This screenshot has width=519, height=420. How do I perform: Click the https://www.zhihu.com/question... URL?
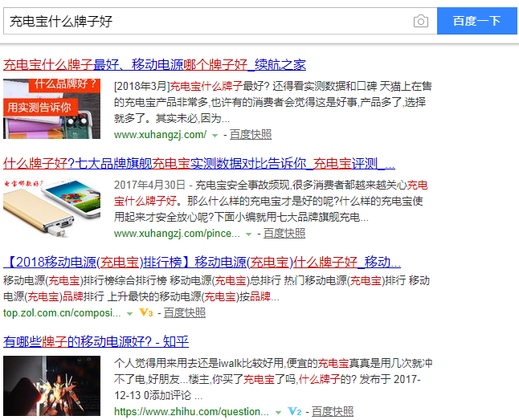191,412
